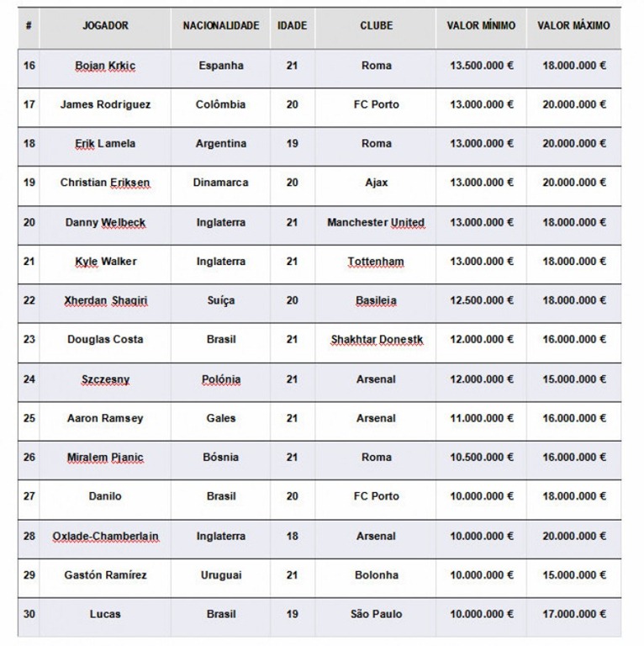Select the Miralem Pjanic cell
The width and height of the screenshot is (644, 646).
105,458
